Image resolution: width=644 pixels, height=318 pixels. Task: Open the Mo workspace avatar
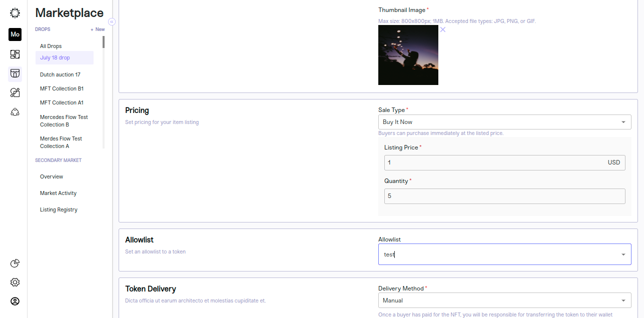[15, 34]
